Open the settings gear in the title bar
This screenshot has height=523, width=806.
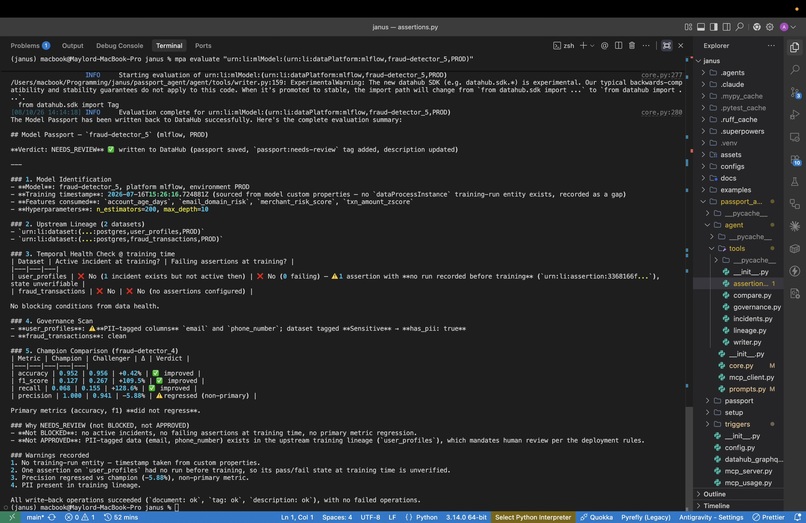point(770,27)
